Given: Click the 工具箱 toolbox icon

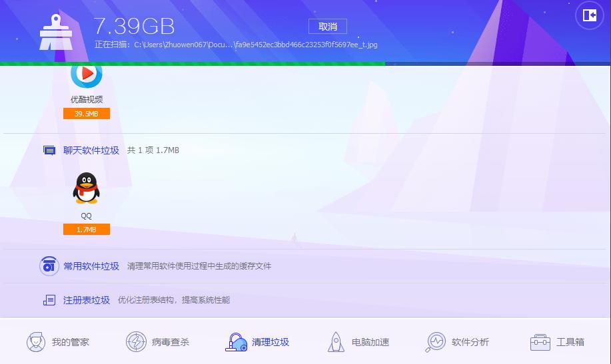Looking at the screenshot, I should 540,343.
